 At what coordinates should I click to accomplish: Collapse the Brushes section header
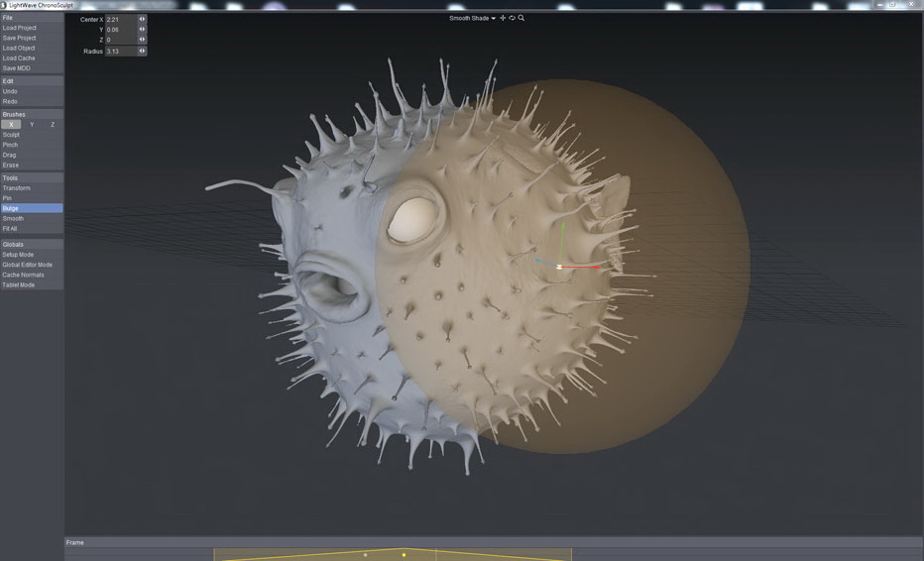32,114
